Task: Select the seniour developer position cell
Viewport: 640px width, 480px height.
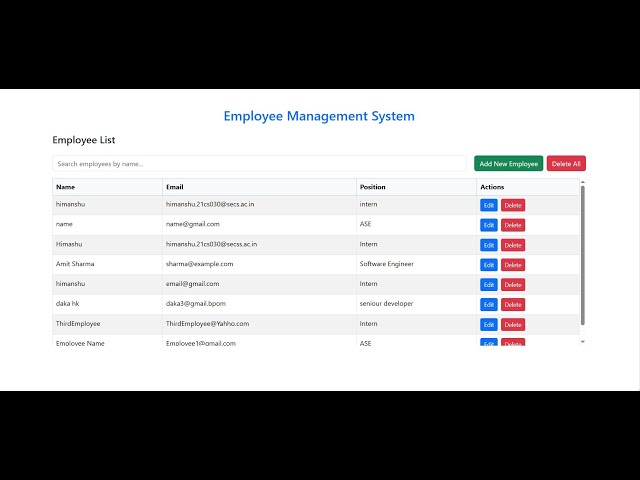Action: [x=416, y=304]
